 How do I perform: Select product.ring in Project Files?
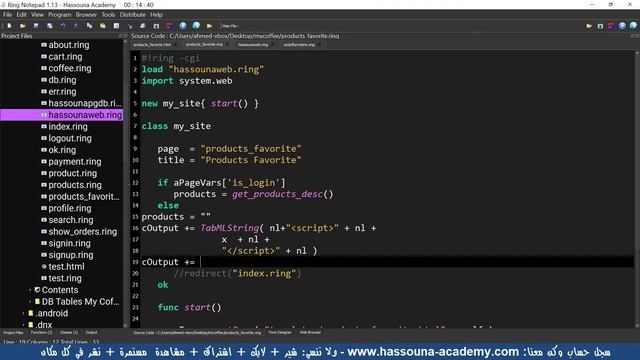click(73, 173)
